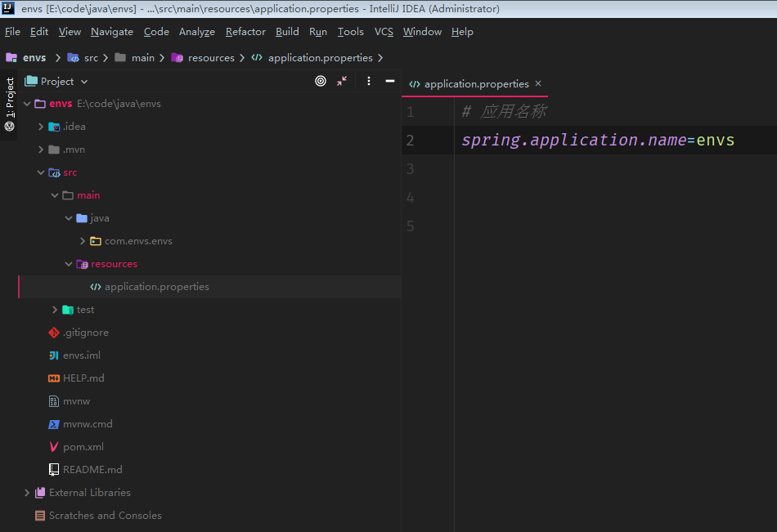The image size is (777, 532).
Task: Click the envs project icon in breadcrumb
Action: (11, 57)
